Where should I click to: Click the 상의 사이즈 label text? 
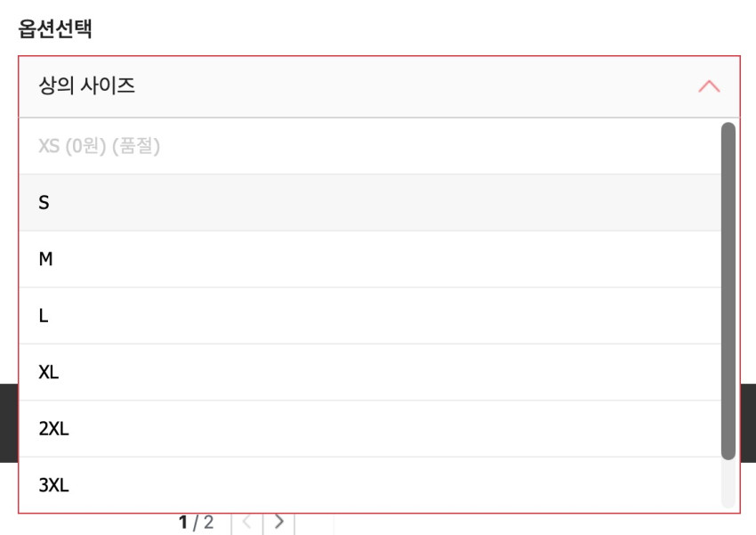pos(87,86)
